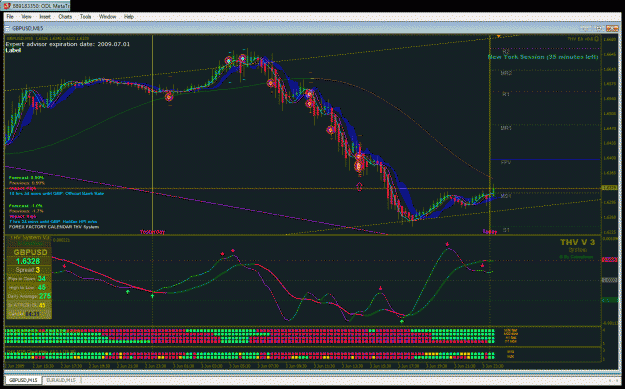This screenshot has height=389, width=625.
Task: Select the FPV pivot level label
Action: click(506, 163)
